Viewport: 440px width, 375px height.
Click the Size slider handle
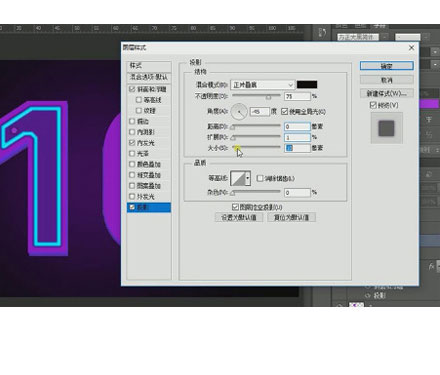click(x=236, y=148)
